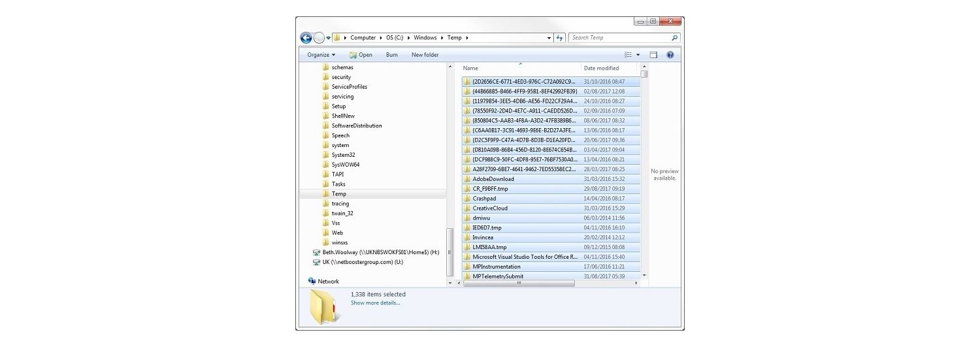This screenshot has width=980, height=347.
Task: Click Show more details link
Action: (375, 303)
